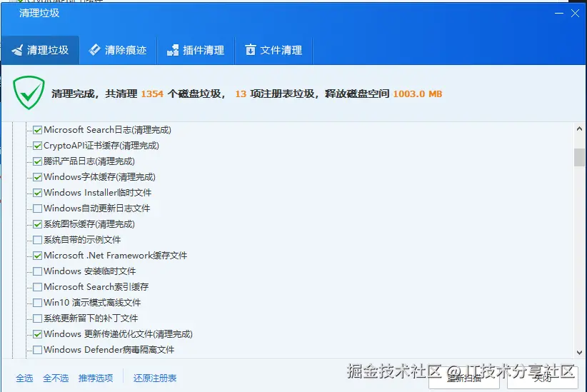The width and height of the screenshot is (587, 392).
Task: Check Windows 安装临时文件 checkbox
Action: click(x=37, y=271)
